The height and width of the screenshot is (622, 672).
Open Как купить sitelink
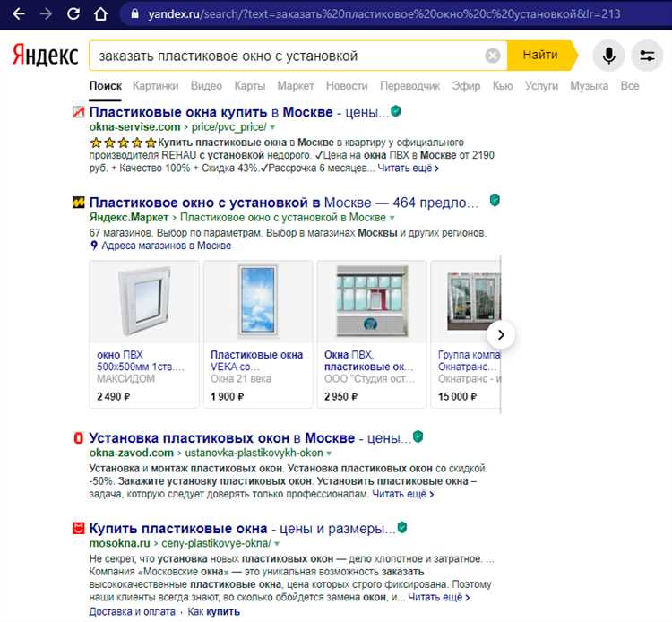(213, 612)
